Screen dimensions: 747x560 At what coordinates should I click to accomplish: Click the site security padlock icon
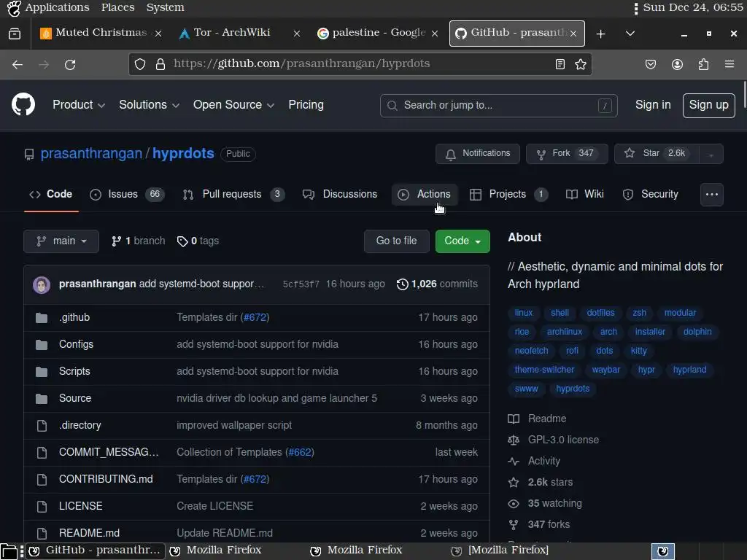(x=160, y=64)
